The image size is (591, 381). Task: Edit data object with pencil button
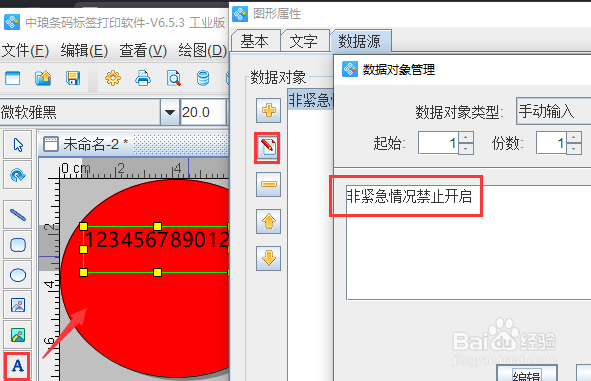pyautogui.click(x=267, y=147)
